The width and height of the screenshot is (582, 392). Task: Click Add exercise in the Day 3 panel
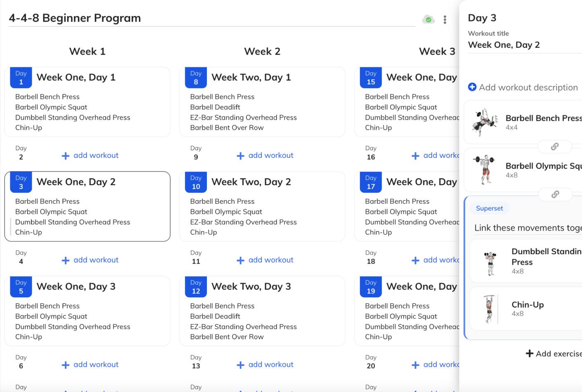[x=554, y=353]
